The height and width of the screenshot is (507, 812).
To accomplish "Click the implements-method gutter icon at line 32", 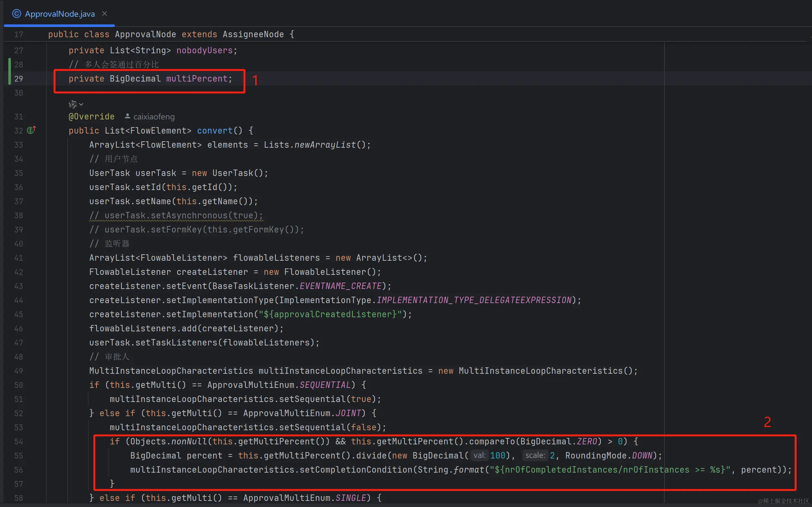I will (31, 130).
